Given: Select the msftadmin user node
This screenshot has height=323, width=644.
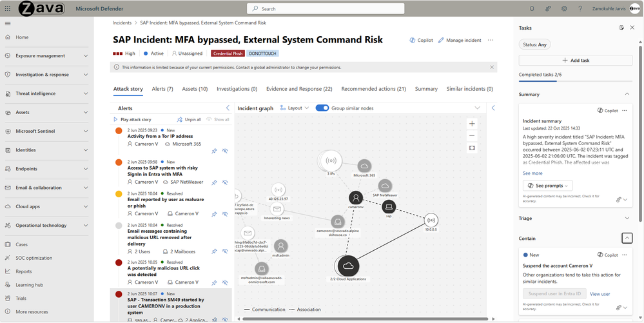Looking at the screenshot, I should [x=280, y=246].
